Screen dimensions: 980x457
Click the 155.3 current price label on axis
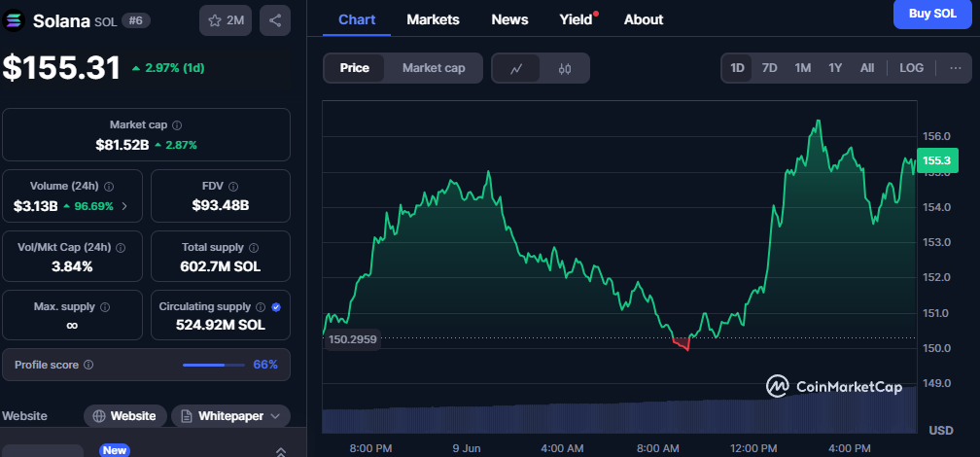937,160
